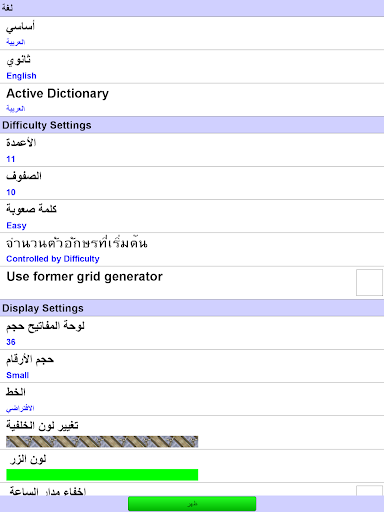Select the Use former grid generator label
This screenshot has height=512, width=384.
click(85, 277)
